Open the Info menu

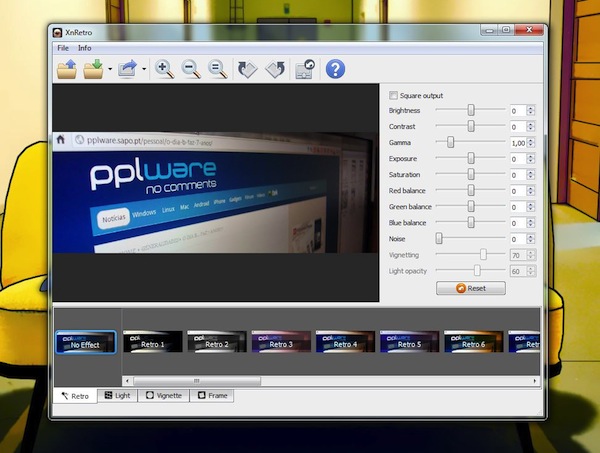pyautogui.click(x=85, y=48)
